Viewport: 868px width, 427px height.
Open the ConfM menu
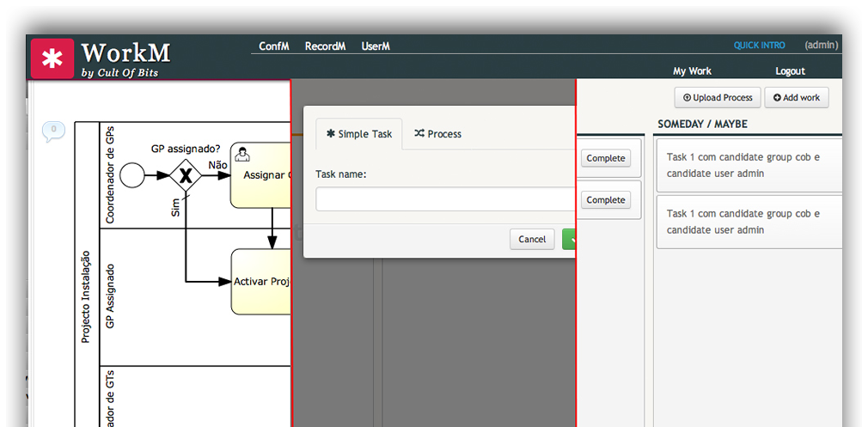(274, 46)
